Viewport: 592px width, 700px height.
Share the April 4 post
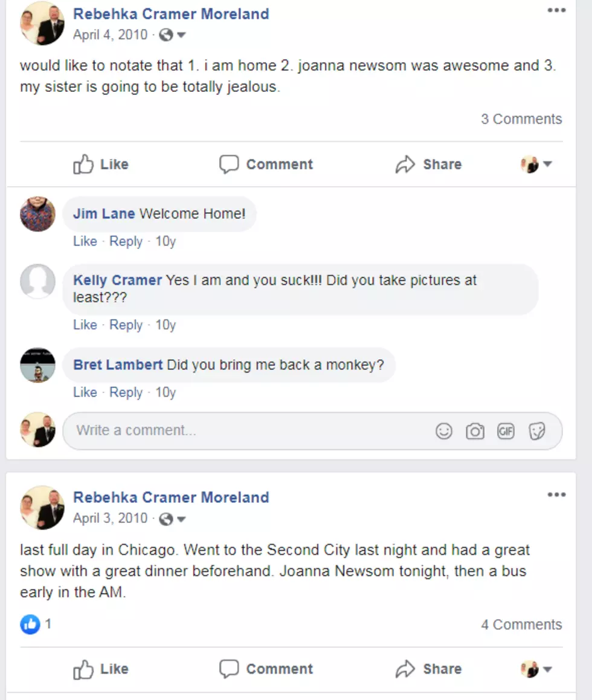click(428, 164)
